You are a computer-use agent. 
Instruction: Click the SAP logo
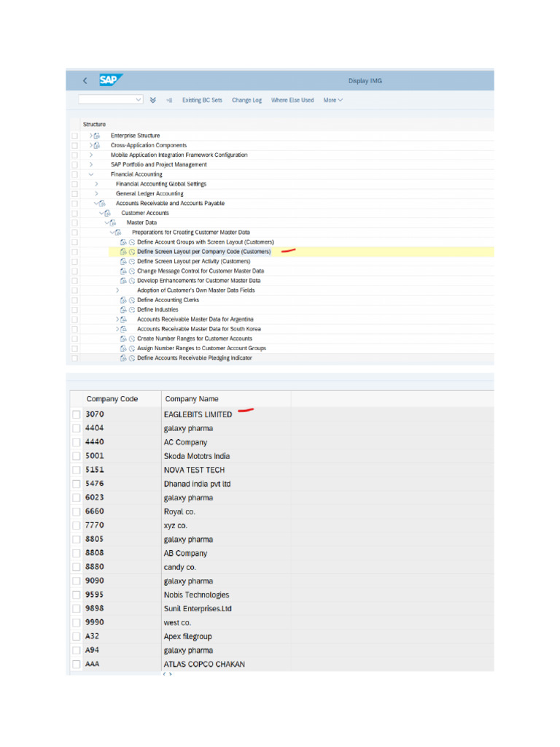pyautogui.click(x=111, y=80)
